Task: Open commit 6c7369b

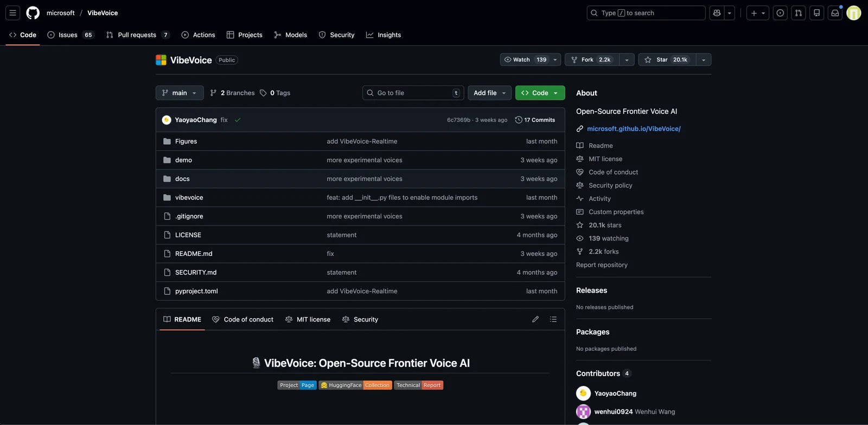Action: (x=458, y=120)
